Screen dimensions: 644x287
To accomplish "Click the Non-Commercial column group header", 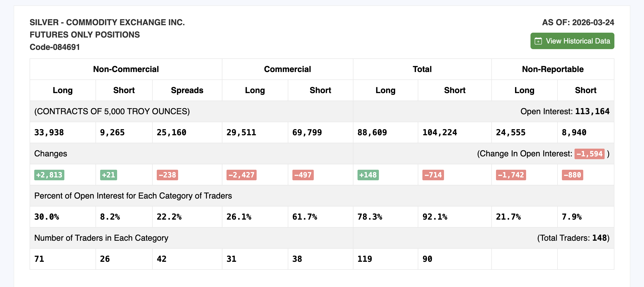I will tap(126, 69).
